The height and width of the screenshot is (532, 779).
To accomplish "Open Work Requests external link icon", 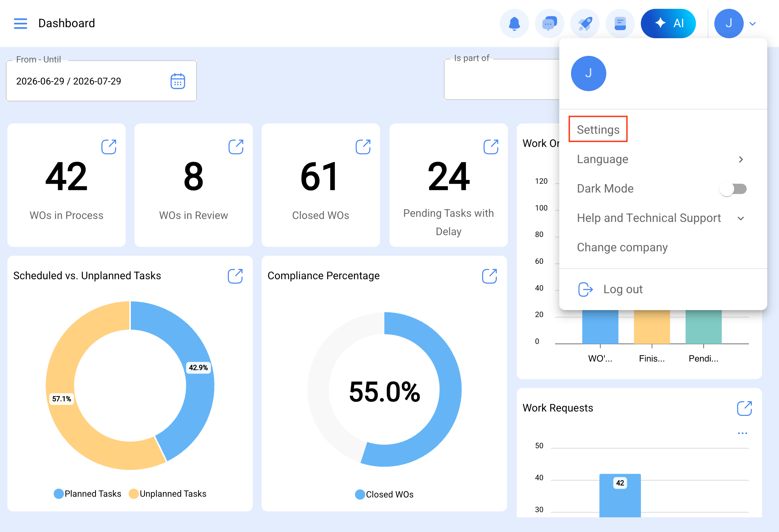I will (x=744, y=408).
